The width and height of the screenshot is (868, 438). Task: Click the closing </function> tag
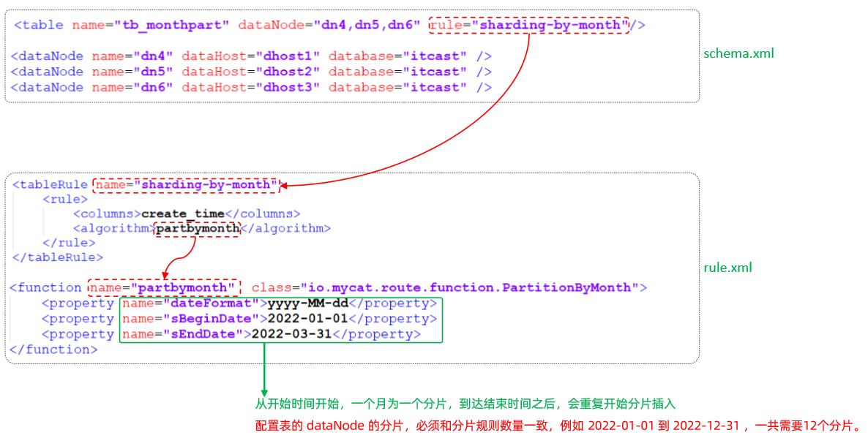[53, 350]
